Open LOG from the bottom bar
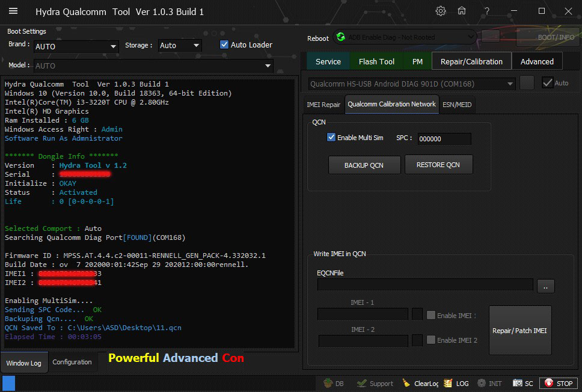The image size is (582, 392). point(456,384)
